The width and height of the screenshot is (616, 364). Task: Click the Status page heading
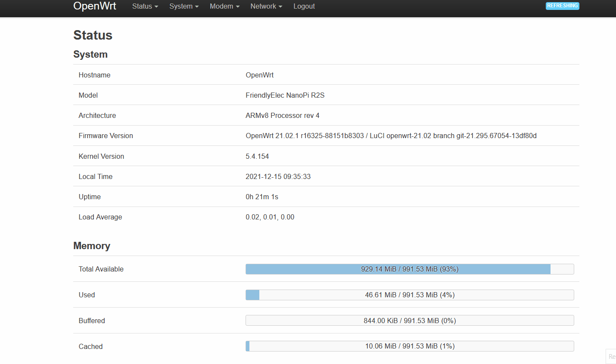(93, 35)
